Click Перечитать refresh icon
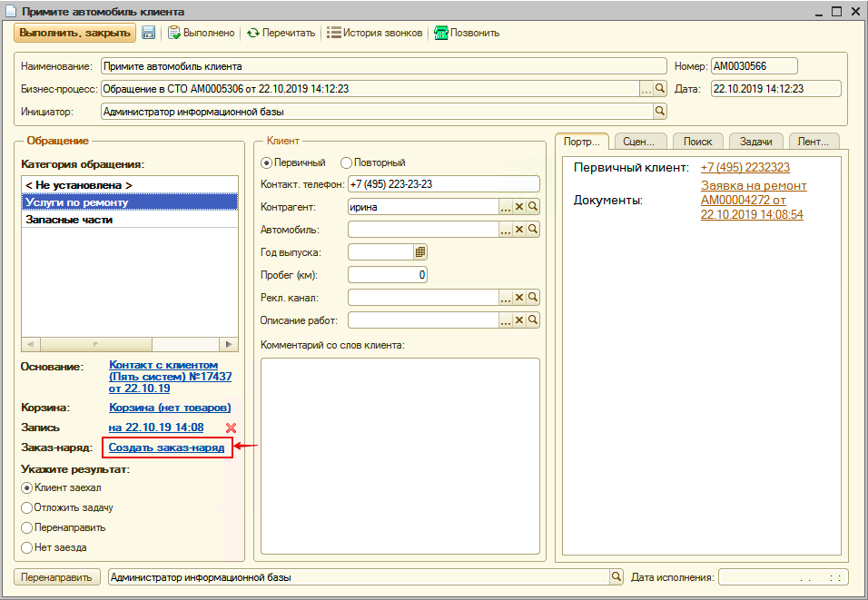The width and height of the screenshot is (868, 600). coord(253,33)
